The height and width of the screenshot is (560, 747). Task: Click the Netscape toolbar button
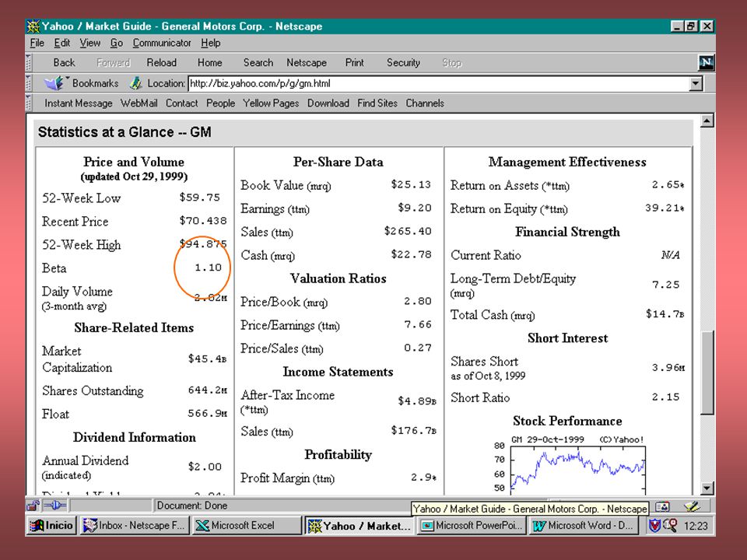(307, 62)
